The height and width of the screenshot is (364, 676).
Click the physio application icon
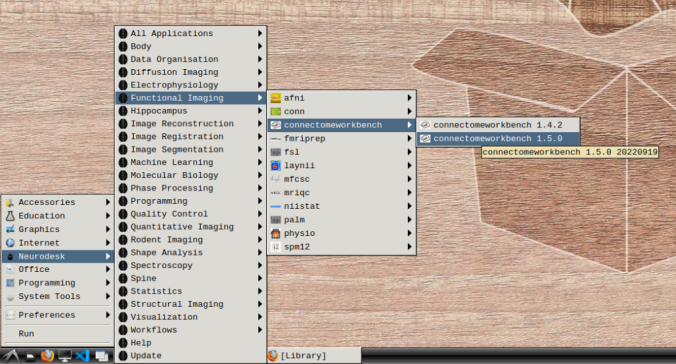click(275, 233)
